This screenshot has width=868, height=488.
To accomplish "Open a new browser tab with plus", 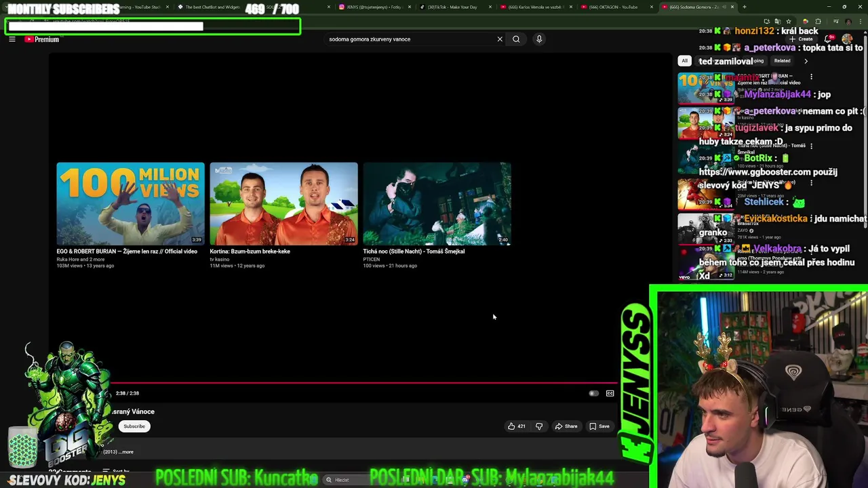I will pos(744,7).
